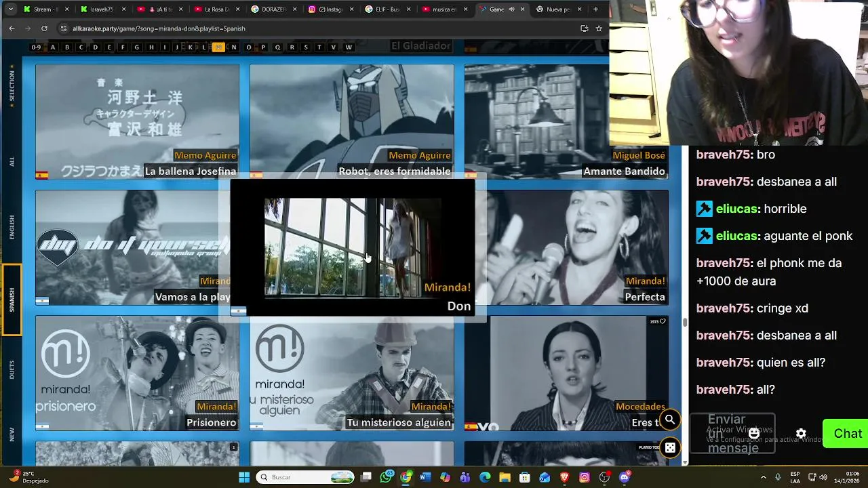
Task: Switch to All playlist sidebar tab
Action: tap(12, 161)
